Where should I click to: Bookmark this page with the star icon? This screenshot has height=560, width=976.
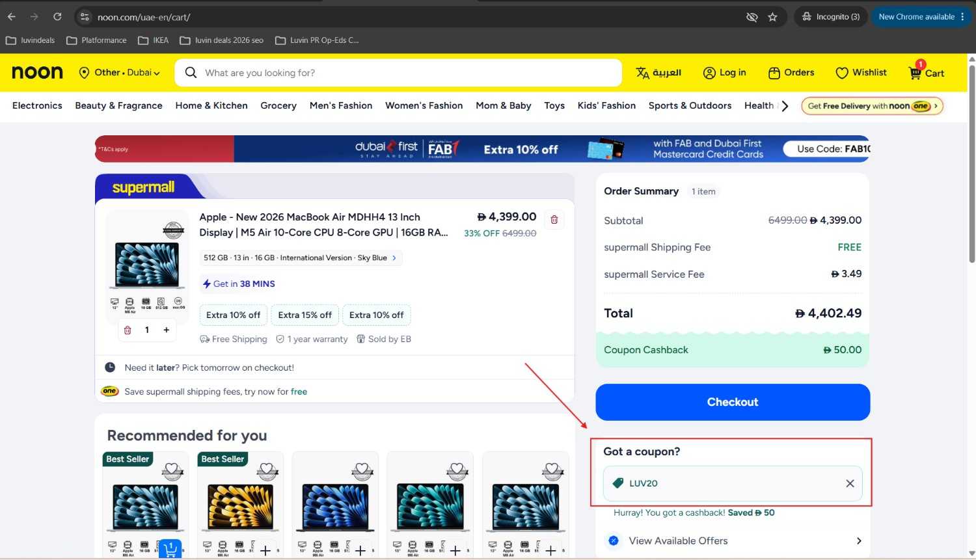[772, 17]
